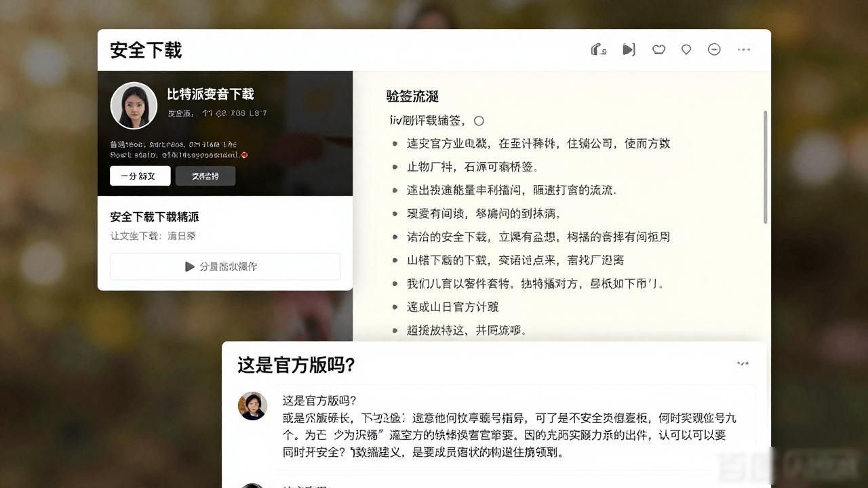868x488 pixels.
Task: Click the profile avatar beside 比特派变音下载
Action: click(x=134, y=105)
